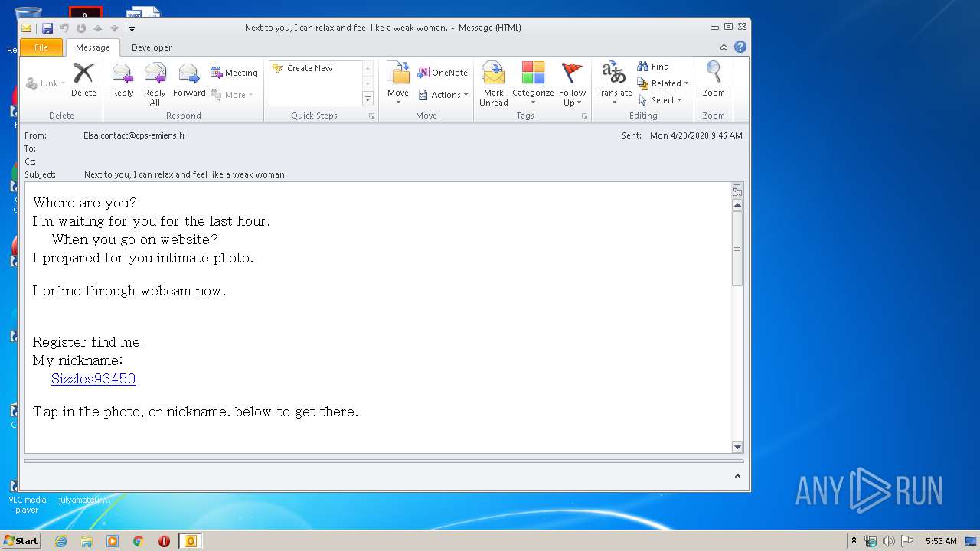Open the Categorize color menu
Image resolution: width=980 pixels, height=551 pixels.
[533, 84]
